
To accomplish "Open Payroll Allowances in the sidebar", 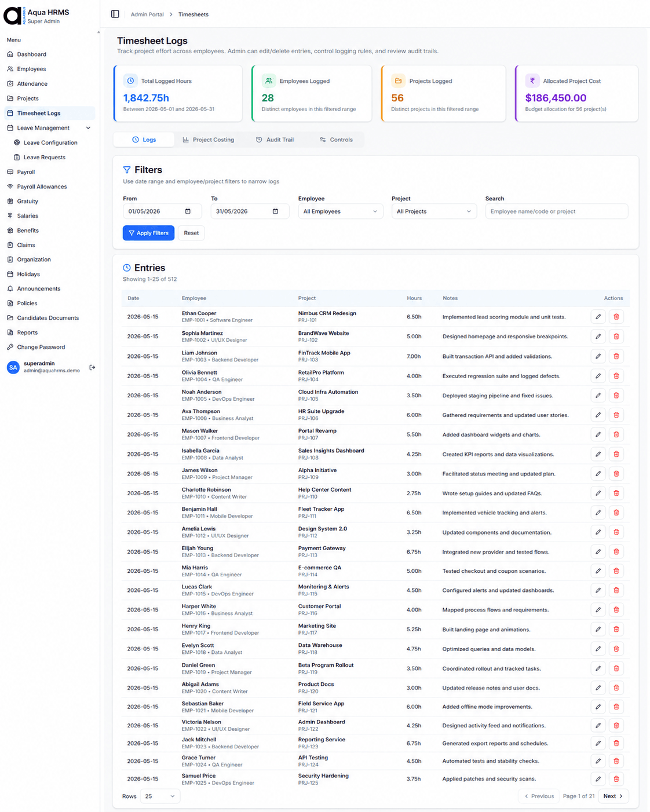I will 49,186.
